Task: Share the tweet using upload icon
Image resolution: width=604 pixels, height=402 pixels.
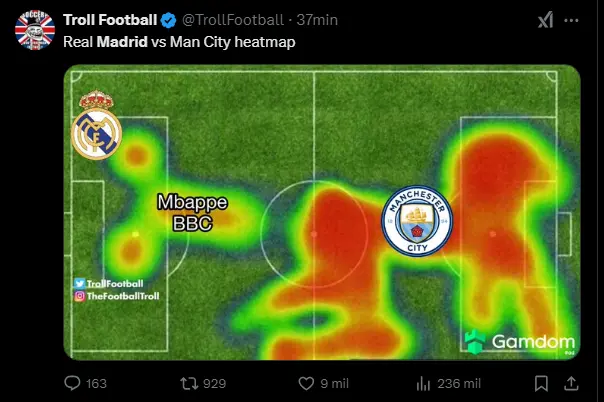Action: coord(572,384)
